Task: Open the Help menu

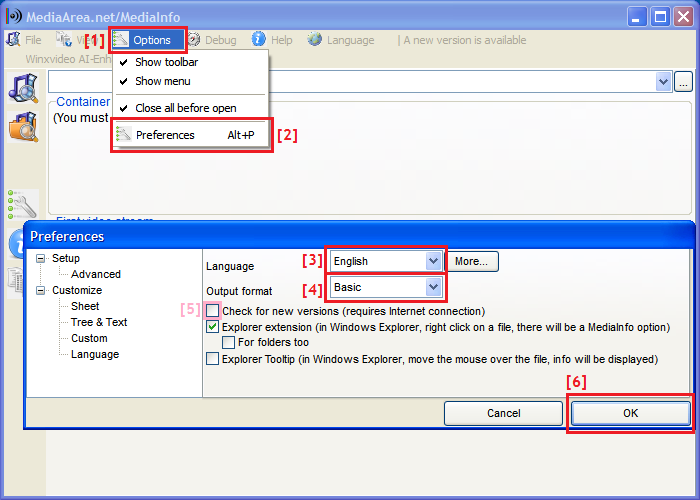Action: (272, 40)
